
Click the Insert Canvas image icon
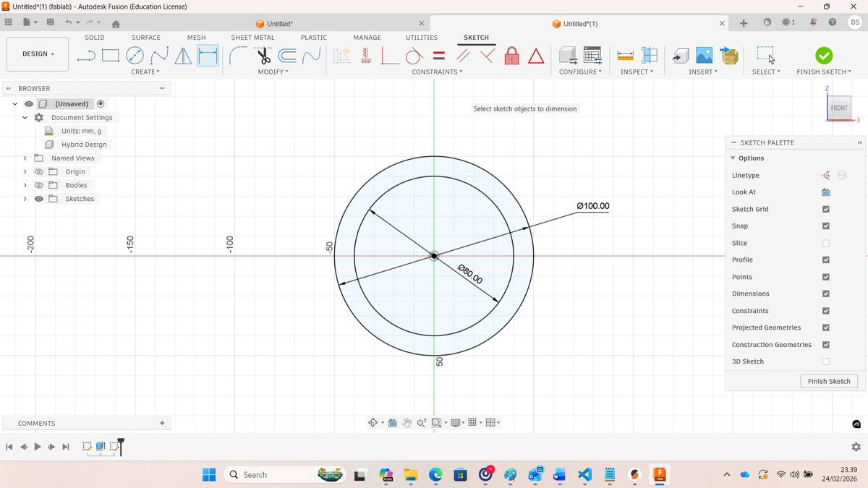point(704,56)
